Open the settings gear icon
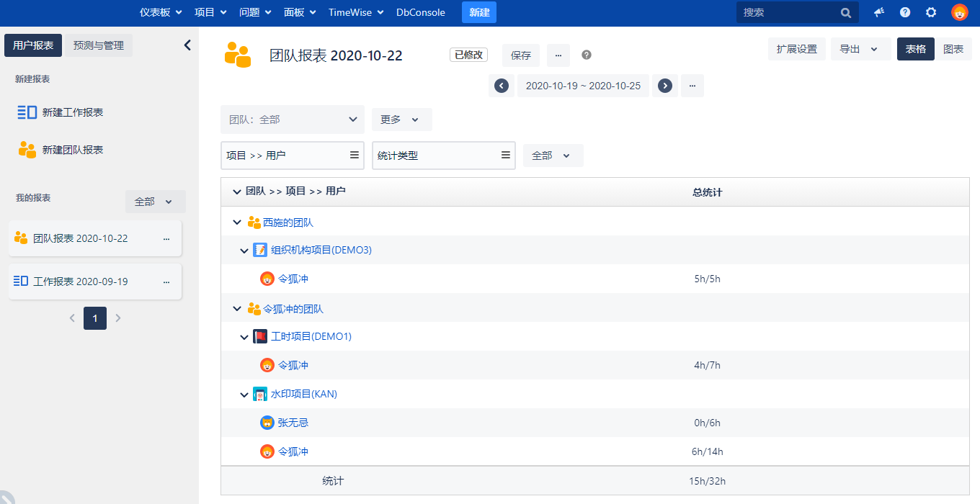 [x=931, y=12]
